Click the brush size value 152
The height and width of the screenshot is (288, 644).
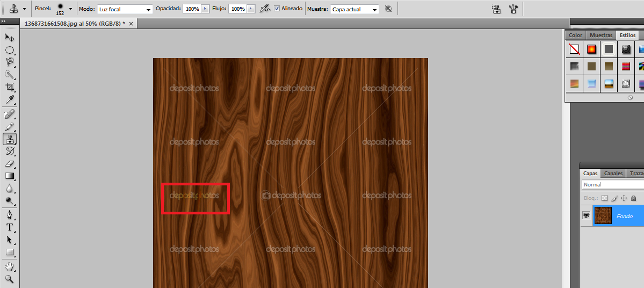60,13
